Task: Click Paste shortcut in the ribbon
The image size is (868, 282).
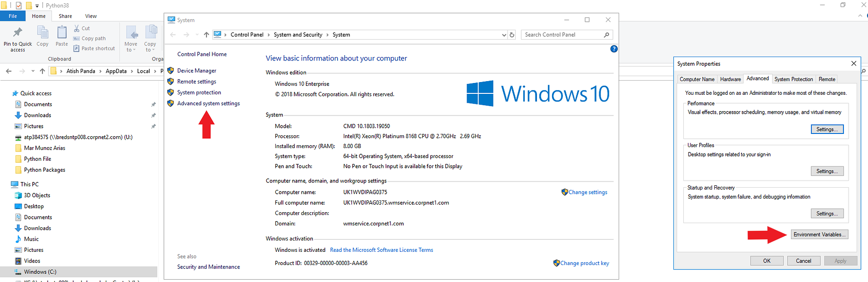Action: 94,48
